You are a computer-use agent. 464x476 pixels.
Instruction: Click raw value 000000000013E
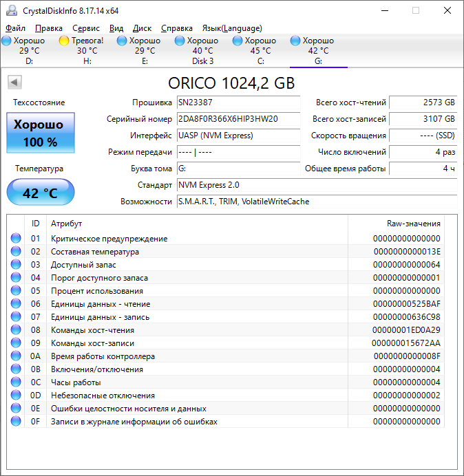pyautogui.click(x=407, y=252)
